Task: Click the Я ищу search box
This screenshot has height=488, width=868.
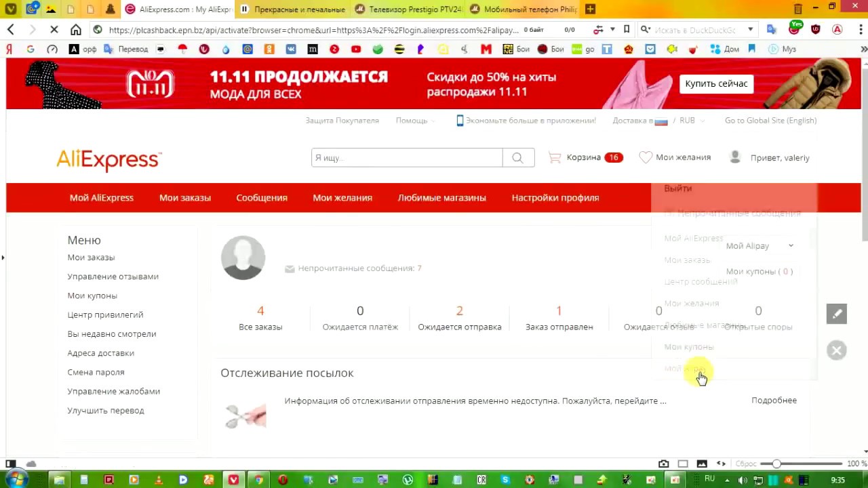Action: pos(407,157)
